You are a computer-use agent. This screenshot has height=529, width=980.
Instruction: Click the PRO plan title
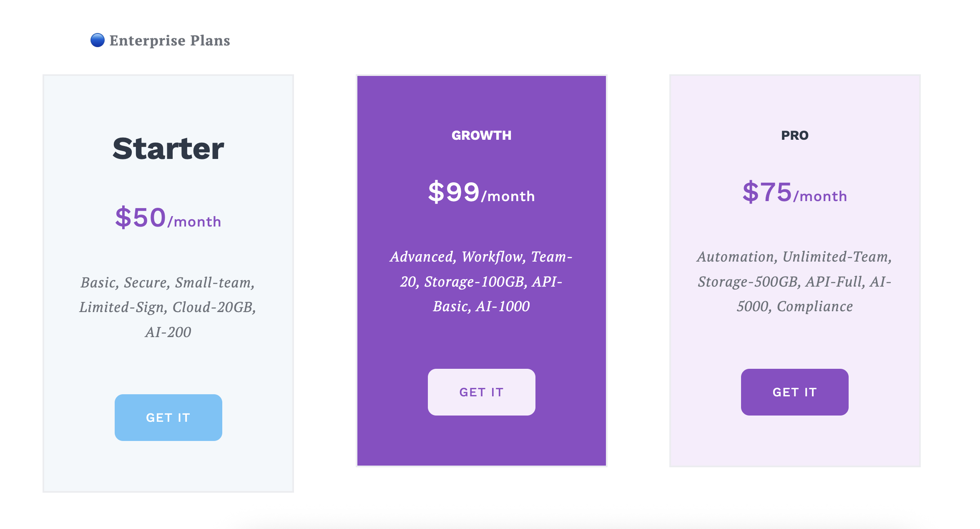794,135
